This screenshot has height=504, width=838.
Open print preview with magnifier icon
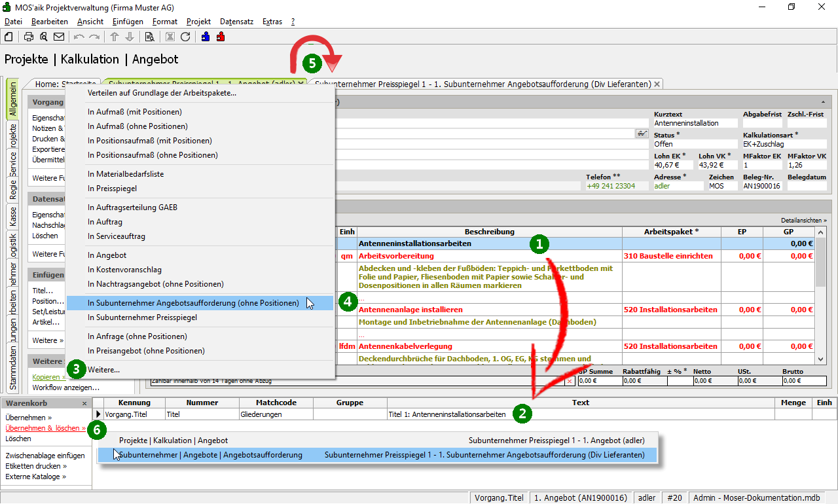point(43,37)
